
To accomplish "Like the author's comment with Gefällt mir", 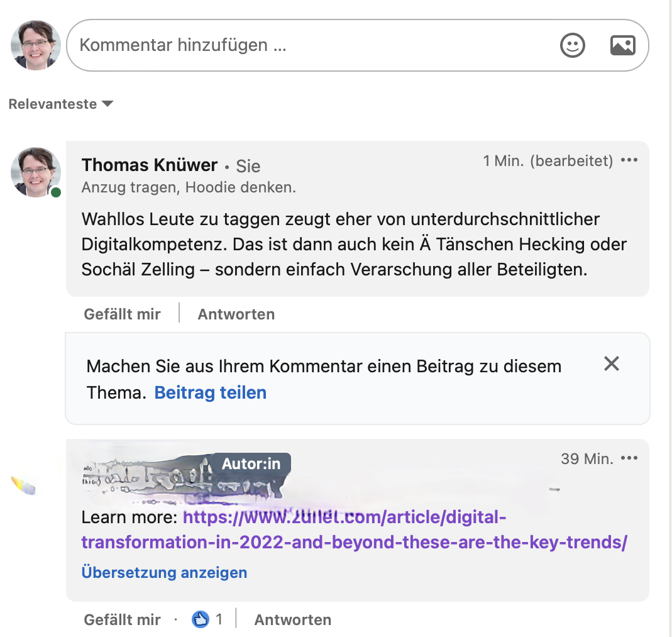I will [x=122, y=620].
